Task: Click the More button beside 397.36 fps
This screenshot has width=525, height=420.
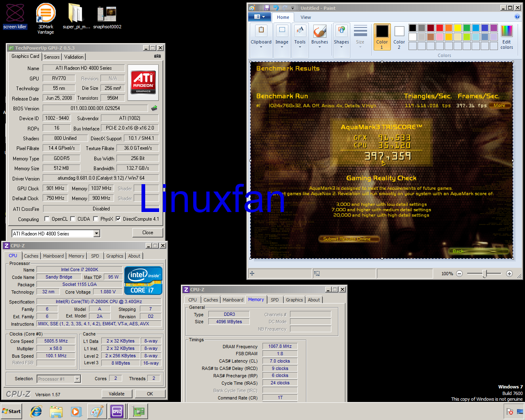Action: pyautogui.click(x=499, y=105)
